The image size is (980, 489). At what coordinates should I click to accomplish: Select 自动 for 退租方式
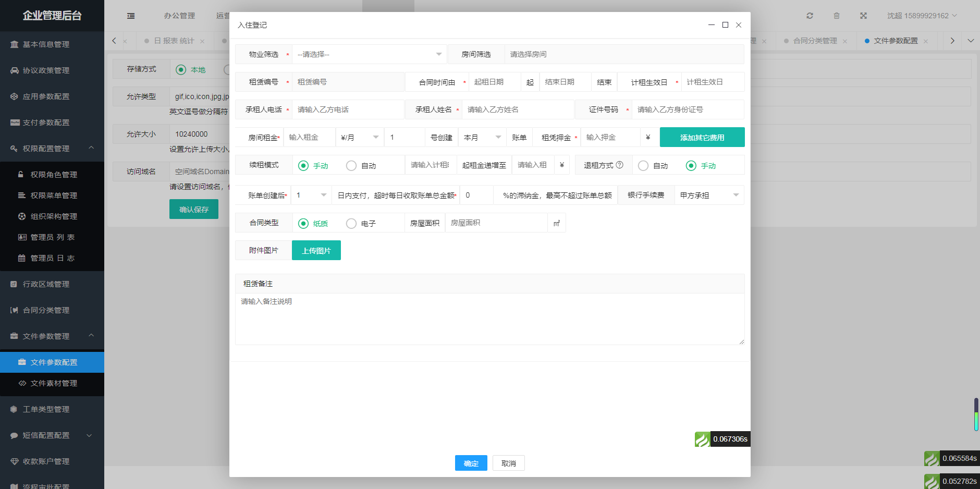coord(653,166)
